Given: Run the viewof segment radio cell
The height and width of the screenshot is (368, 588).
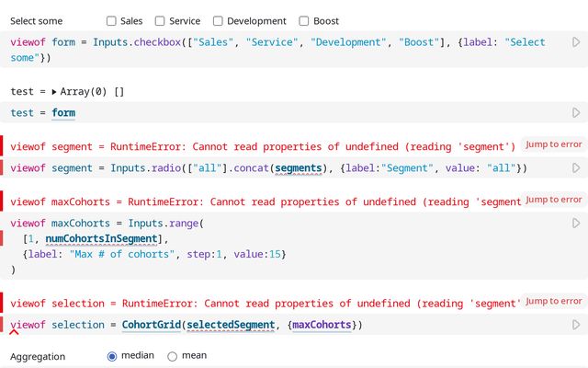Looking at the screenshot, I should pos(576,168).
